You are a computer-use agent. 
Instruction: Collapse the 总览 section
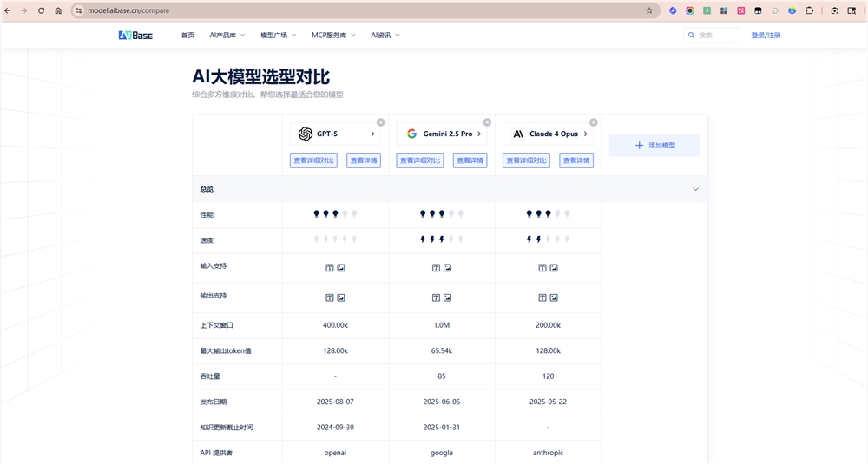695,189
